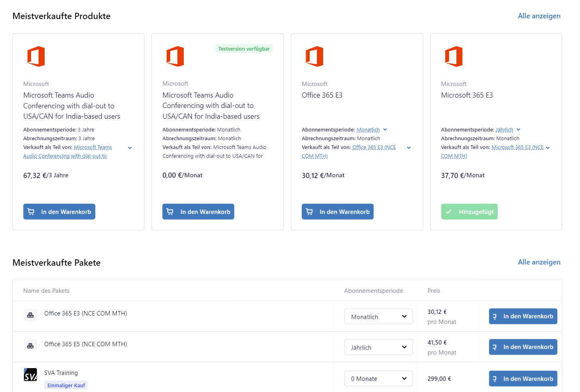Add the Office 365 E3 product card to the cart

pyautogui.click(x=337, y=212)
